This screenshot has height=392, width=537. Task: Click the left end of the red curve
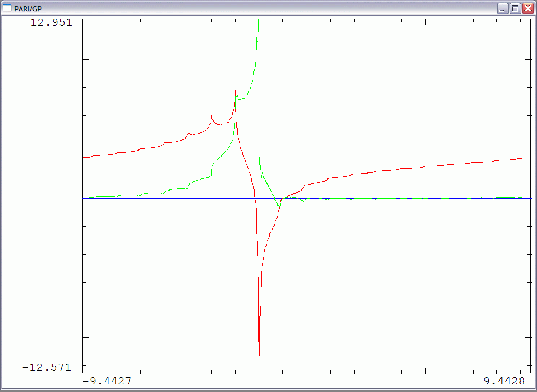pos(83,158)
